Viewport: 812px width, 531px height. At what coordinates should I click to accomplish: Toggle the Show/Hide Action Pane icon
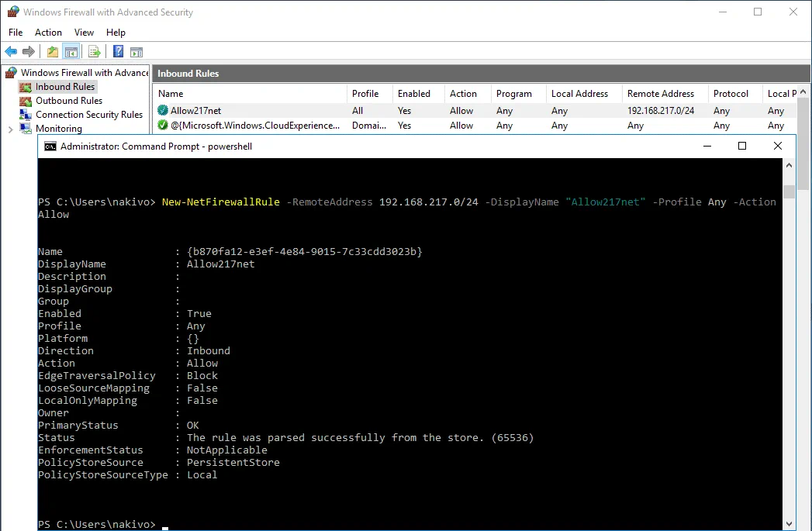pos(136,52)
